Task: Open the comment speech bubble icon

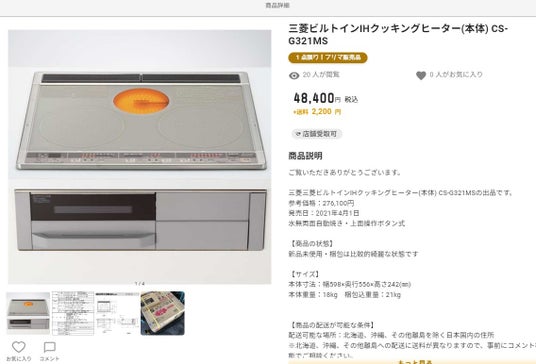Action: coord(50,347)
